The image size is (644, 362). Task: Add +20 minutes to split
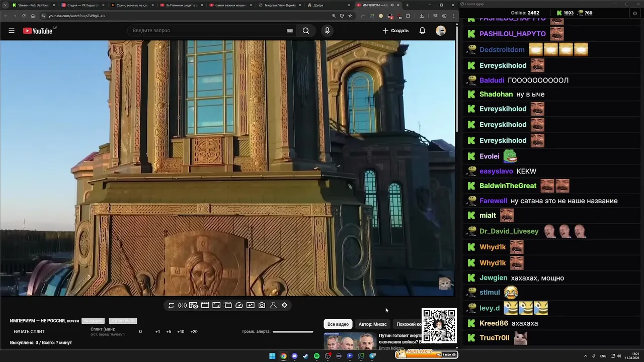(x=194, y=332)
